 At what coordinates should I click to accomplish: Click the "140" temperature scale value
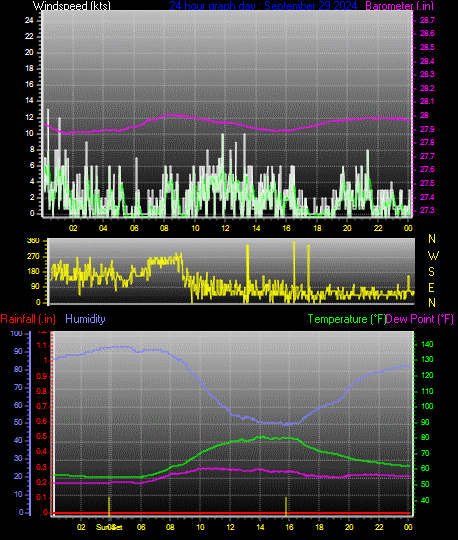(427, 344)
